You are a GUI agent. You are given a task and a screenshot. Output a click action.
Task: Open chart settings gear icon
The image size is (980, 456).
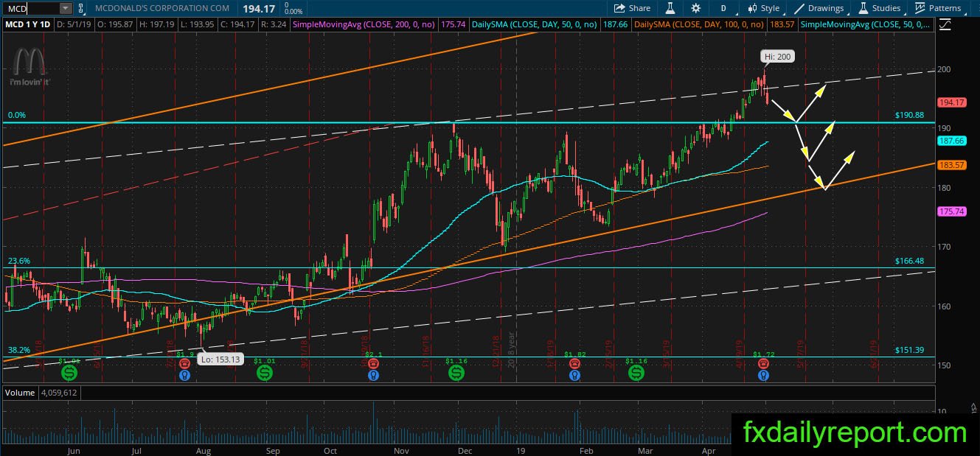695,8
